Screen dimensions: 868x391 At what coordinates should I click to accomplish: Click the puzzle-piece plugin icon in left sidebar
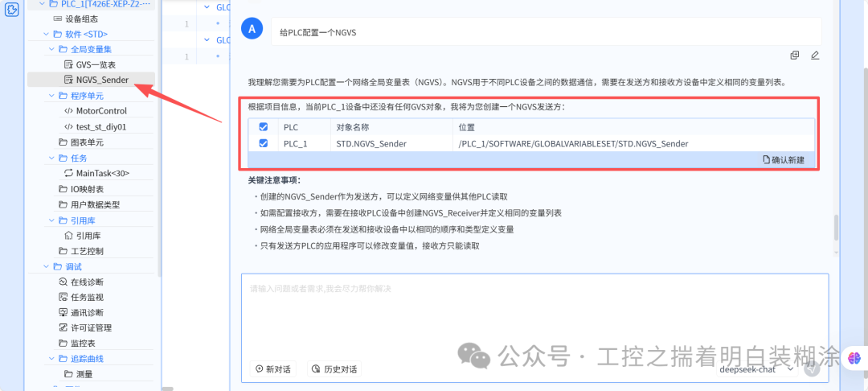coord(11,10)
